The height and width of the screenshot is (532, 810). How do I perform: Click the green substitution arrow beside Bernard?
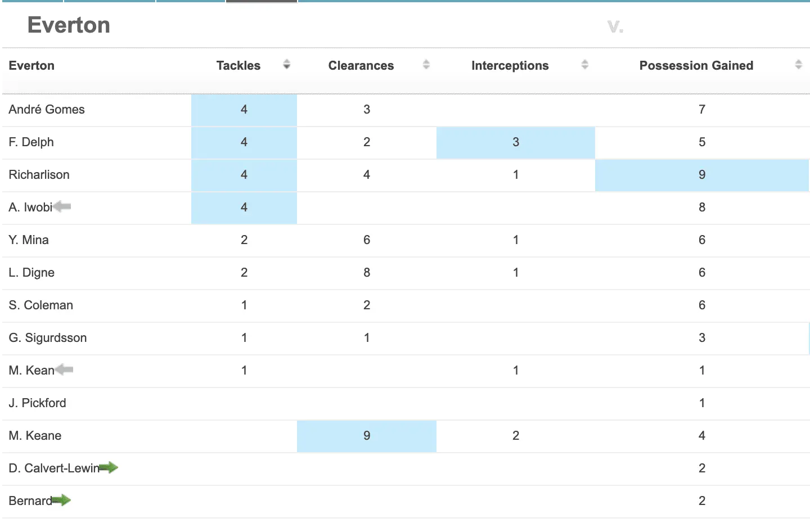tap(61, 500)
